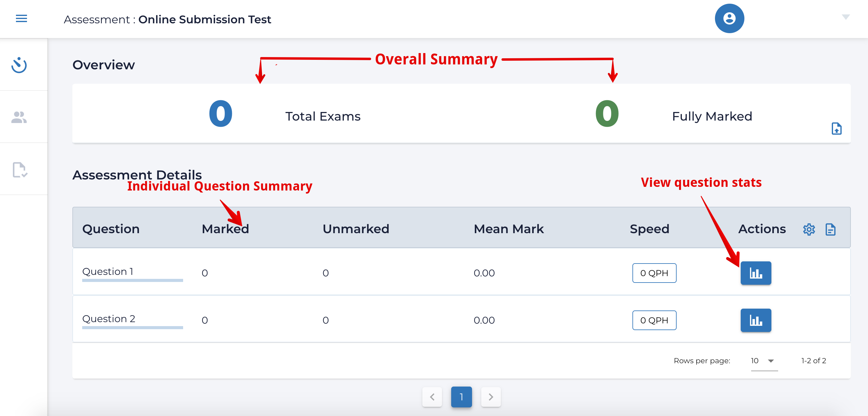Open the top-right account dropdown arrow
Screen dimensions: 868x416
tap(847, 17)
